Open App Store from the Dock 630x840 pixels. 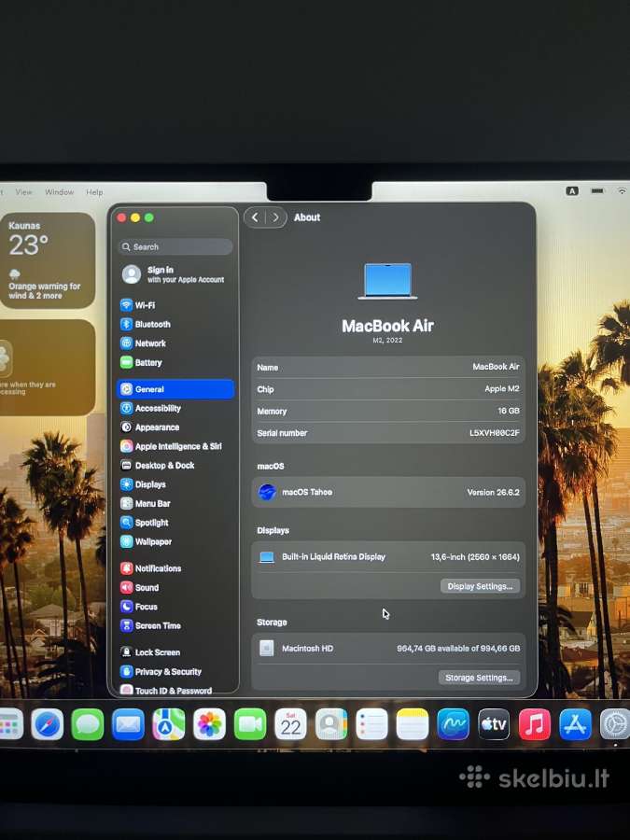point(575,724)
